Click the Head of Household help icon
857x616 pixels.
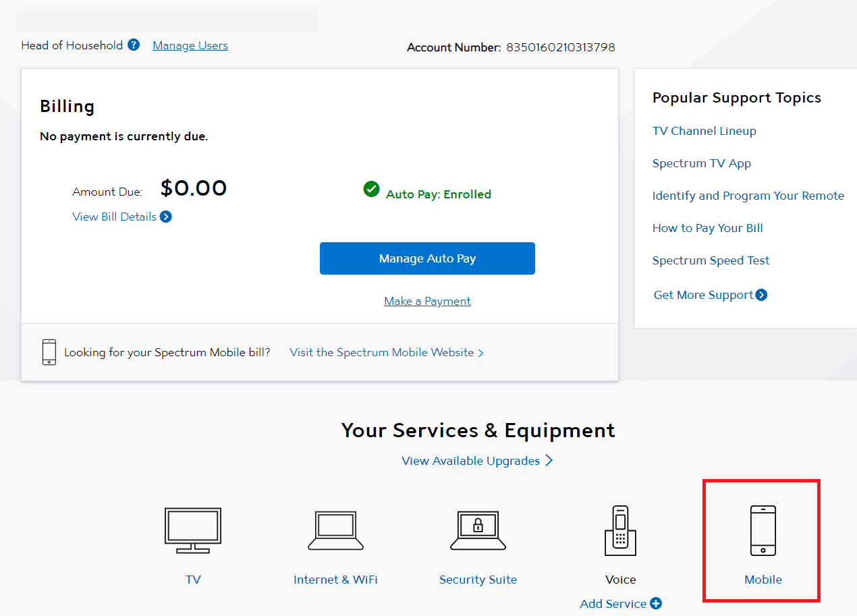point(134,45)
